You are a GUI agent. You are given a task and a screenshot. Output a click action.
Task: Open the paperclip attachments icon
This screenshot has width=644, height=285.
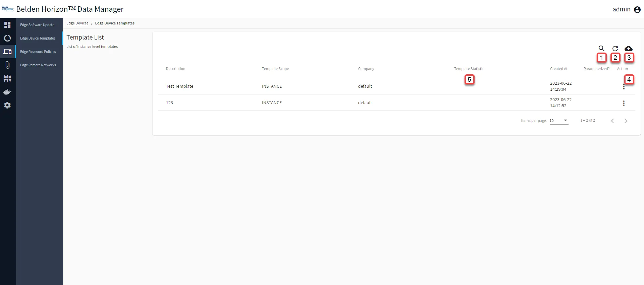click(7, 65)
